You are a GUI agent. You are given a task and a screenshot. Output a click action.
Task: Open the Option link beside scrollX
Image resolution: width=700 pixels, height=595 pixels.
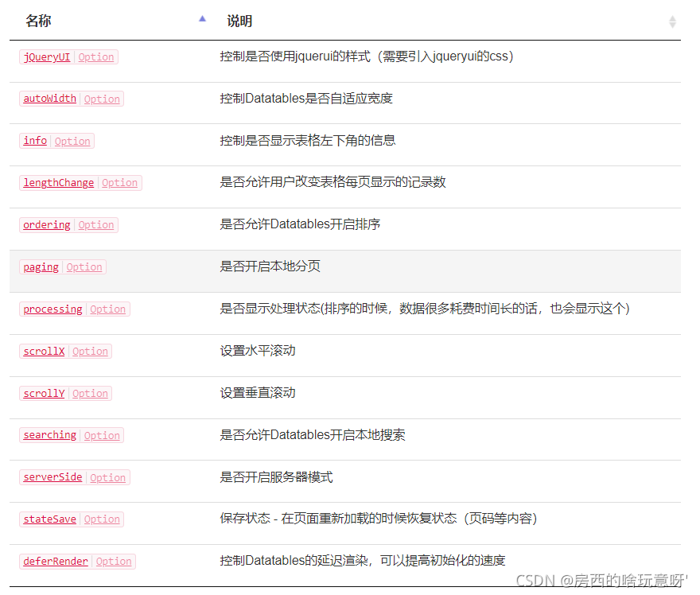tap(90, 352)
